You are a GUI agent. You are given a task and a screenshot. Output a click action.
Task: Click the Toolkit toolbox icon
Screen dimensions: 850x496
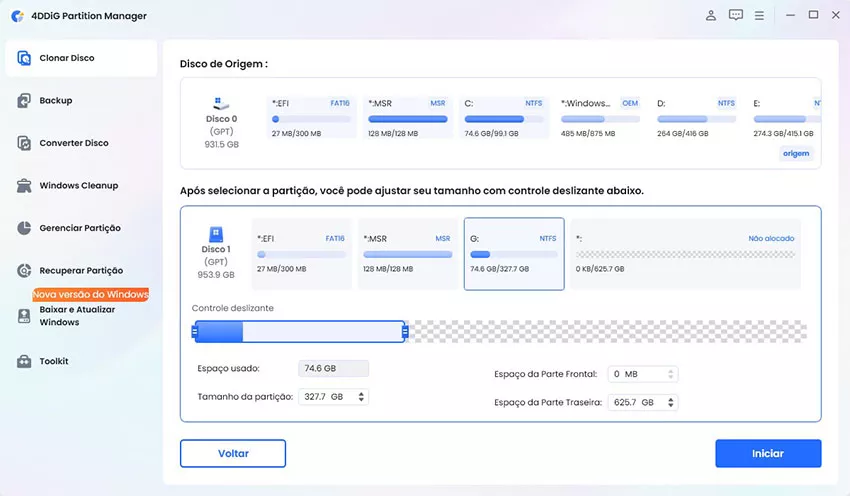coord(24,361)
